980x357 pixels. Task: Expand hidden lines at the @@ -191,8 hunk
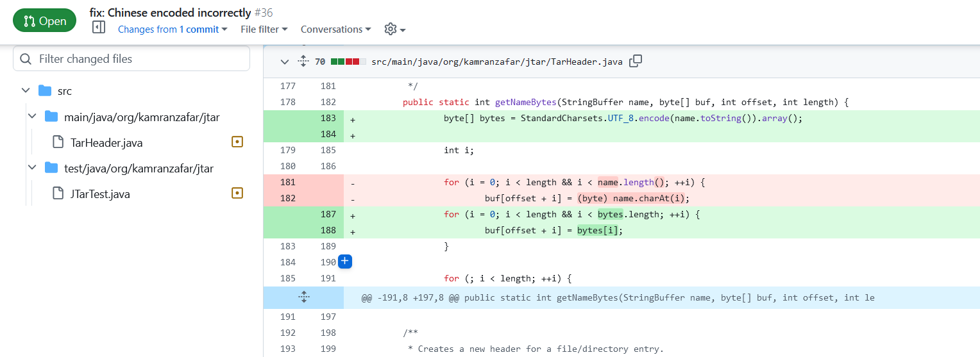pyautogui.click(x=304, y=297)
